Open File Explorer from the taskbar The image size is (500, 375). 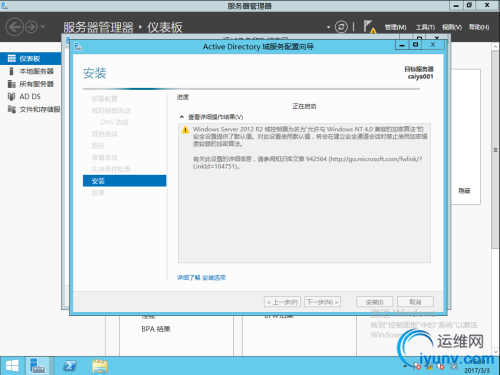click(x=100, y=366)
